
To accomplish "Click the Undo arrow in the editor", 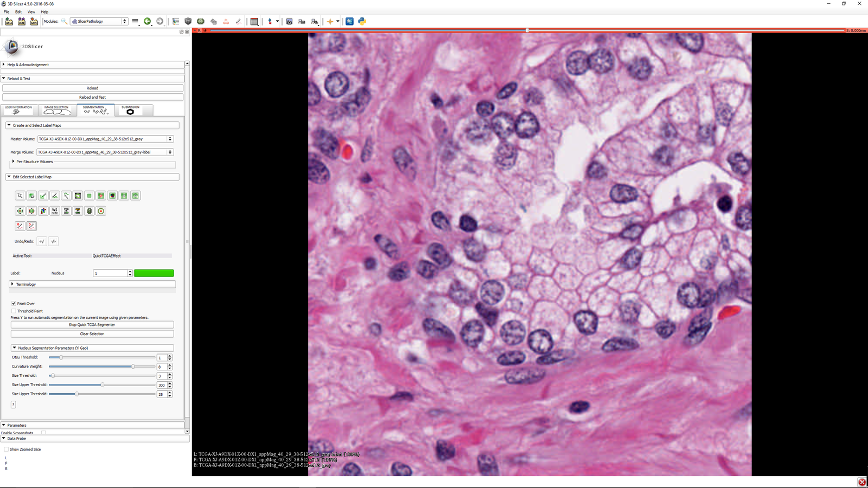I will 41,241.
